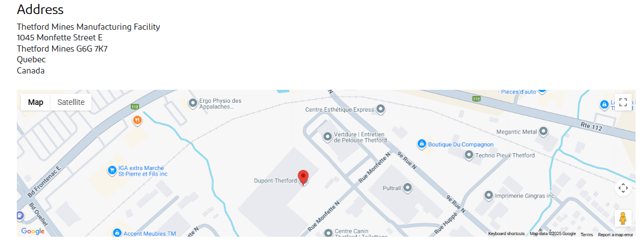The width and height of the screenshot is (644, 248).
Task: Click the Imprimerie Gingras inc marker
Action: (489, 195)
